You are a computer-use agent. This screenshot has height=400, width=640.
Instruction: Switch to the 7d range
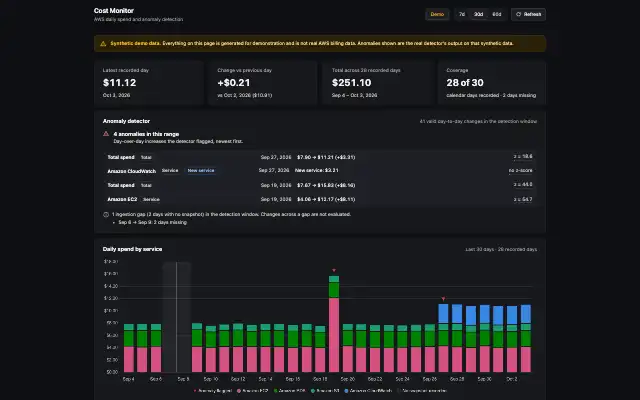462,14
